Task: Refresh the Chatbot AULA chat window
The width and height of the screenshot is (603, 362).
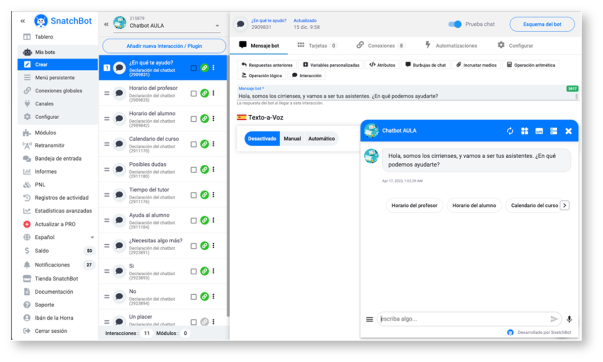Action: [510, 131]
